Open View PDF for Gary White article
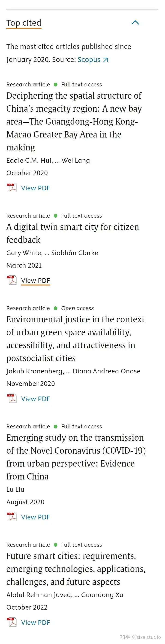The width and height of the screenshot is (165, 644). pos(36,281)
